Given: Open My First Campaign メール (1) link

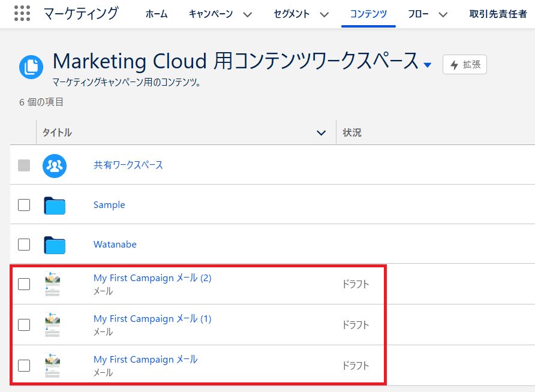Looking at the screenshot, I should (x=152, y=319).
